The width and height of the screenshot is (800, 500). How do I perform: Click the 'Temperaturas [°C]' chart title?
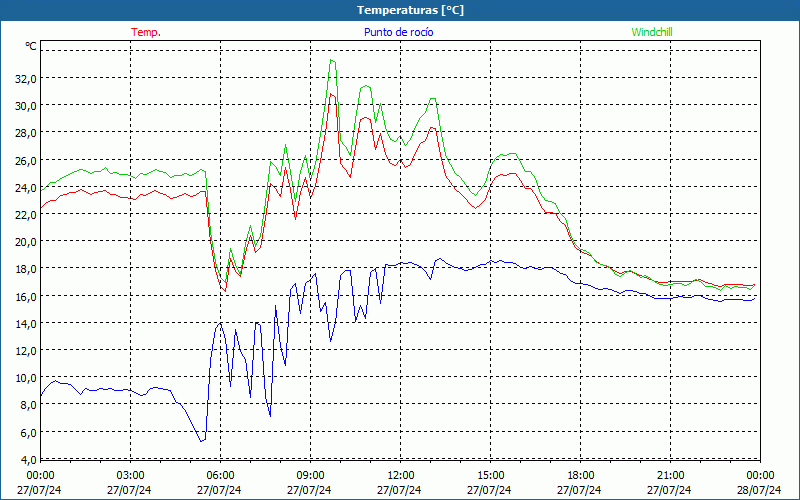(x=410, y=10)
